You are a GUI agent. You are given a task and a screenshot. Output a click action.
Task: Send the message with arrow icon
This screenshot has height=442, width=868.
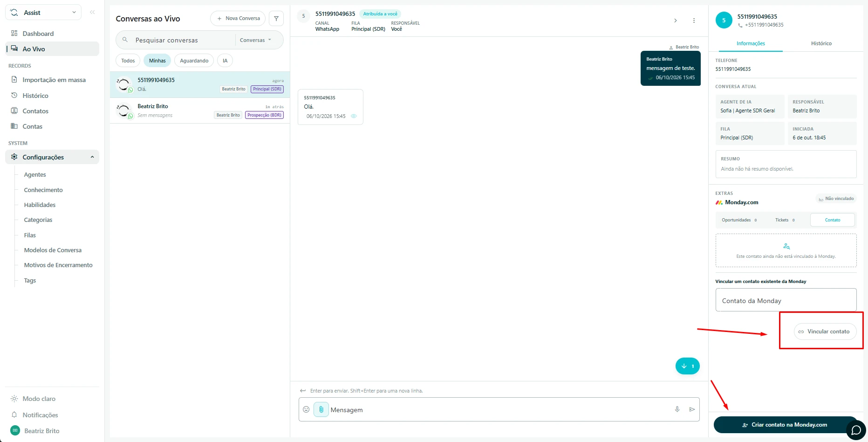point(692,409)
